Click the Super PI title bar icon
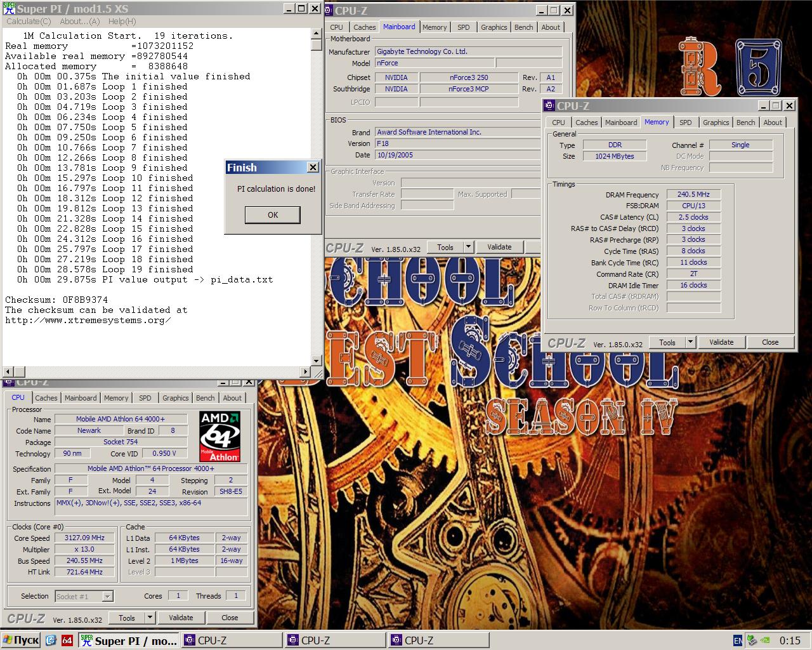Screen dimensions: 812x650 10,8
